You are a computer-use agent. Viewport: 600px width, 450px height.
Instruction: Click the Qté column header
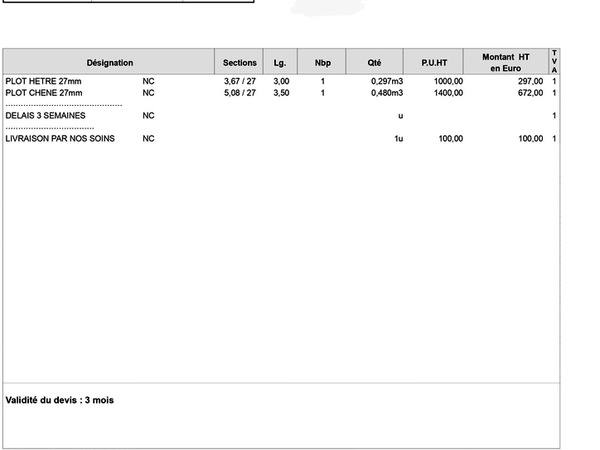click(x=375, y=62)
